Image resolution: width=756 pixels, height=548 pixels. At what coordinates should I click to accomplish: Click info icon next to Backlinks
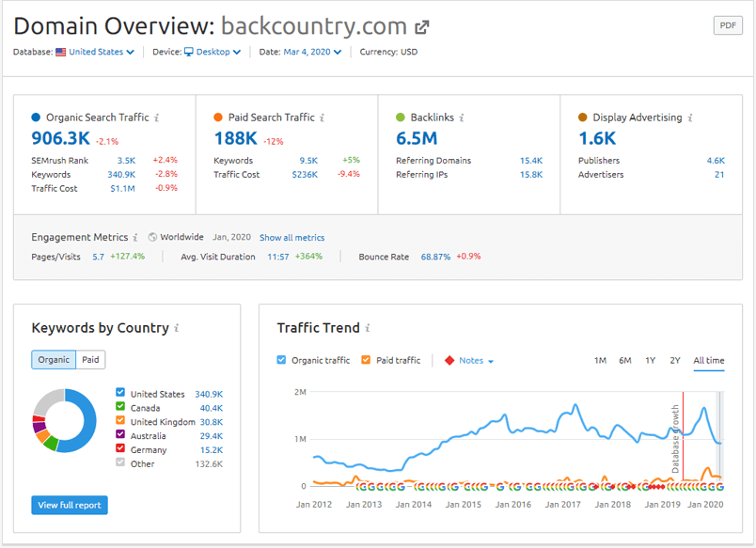coord(462,118)
